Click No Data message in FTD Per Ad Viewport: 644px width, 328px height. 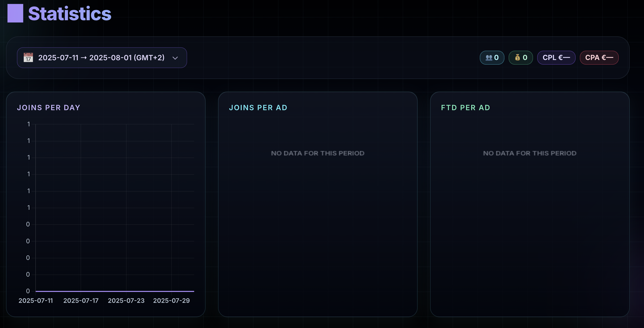pos(530,153)
